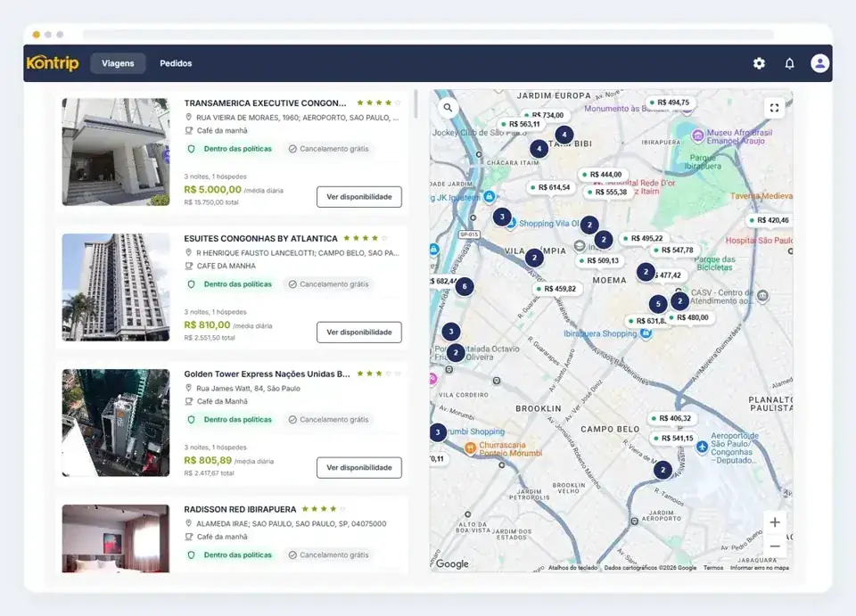This screenshot has height=616, width=856.
Task: Check availability for Transamerica Executive Congonhas
Action: [359, 197]
